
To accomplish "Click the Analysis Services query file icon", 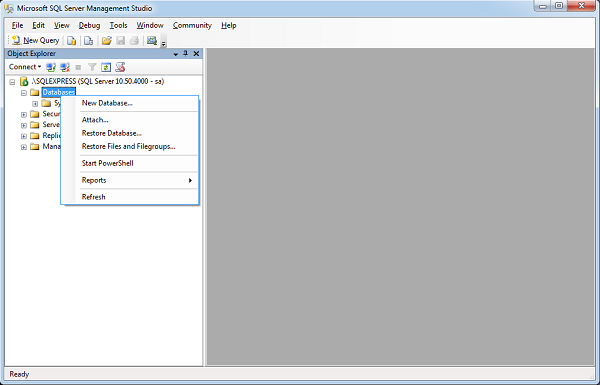I will tap(89, 41).
